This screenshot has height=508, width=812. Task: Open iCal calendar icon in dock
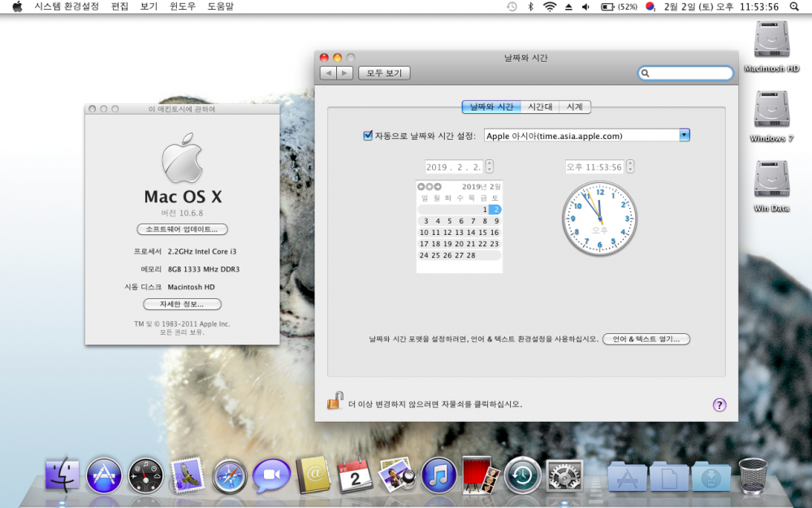coord(355,475)
